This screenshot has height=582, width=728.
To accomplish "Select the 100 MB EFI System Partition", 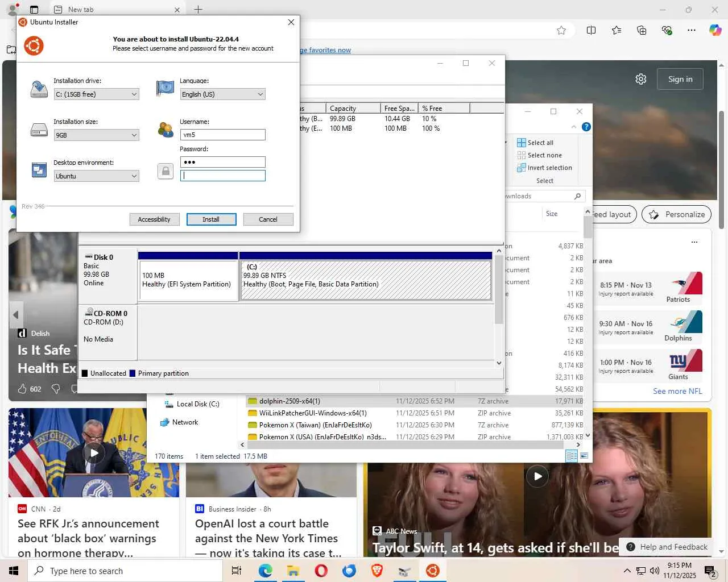I will pyautogui.click(x=189, y=280).
